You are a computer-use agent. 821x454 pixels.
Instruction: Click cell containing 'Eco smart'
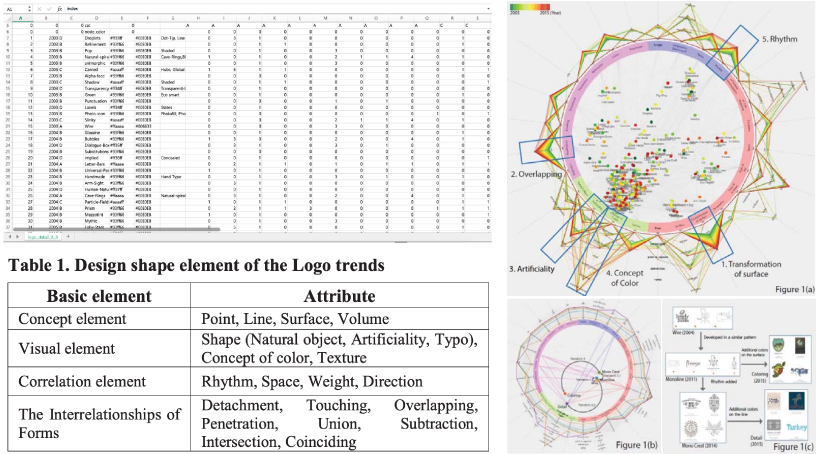coord(171,95)
